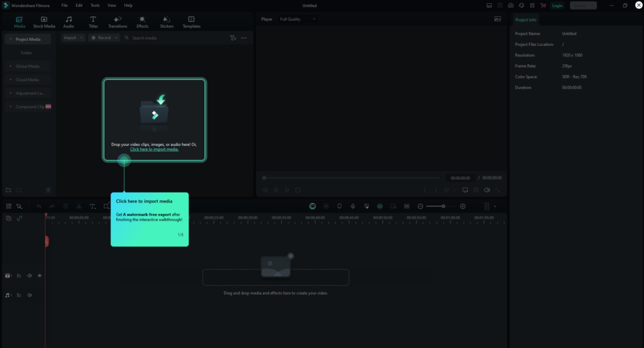644x348 pixels.
Task: Open the timeline Text tool
Action: [x=93, y=206]
